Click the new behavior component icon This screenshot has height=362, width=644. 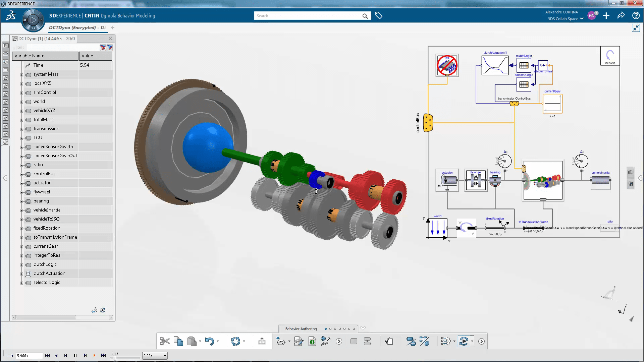pyautogui.click(x=281, y=341)
